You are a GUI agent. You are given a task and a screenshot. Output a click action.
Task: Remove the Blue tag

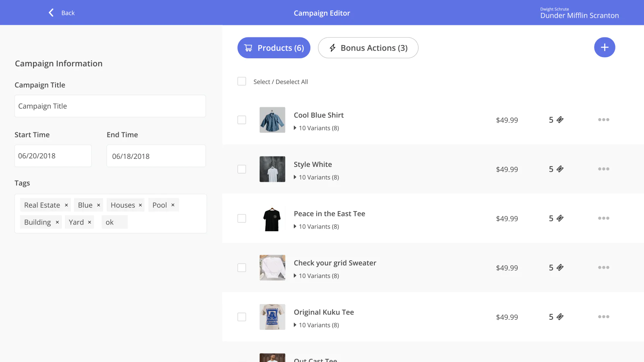99,205
